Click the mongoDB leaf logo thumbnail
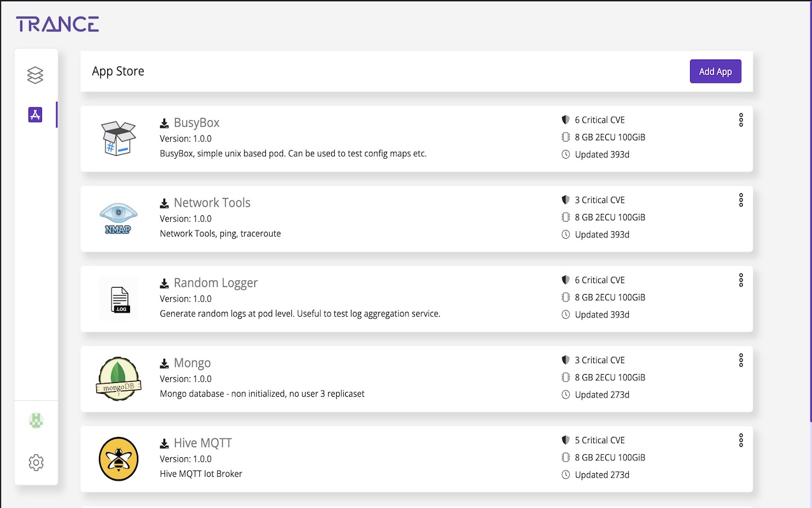The height and width of the screenshot is (508, 812). [119, 379]
